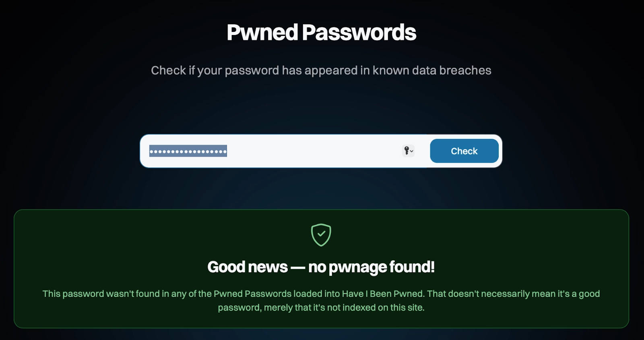644x340 pixels.
Task: Open the password autofill key icon
Action: click(x=407, y=151)
